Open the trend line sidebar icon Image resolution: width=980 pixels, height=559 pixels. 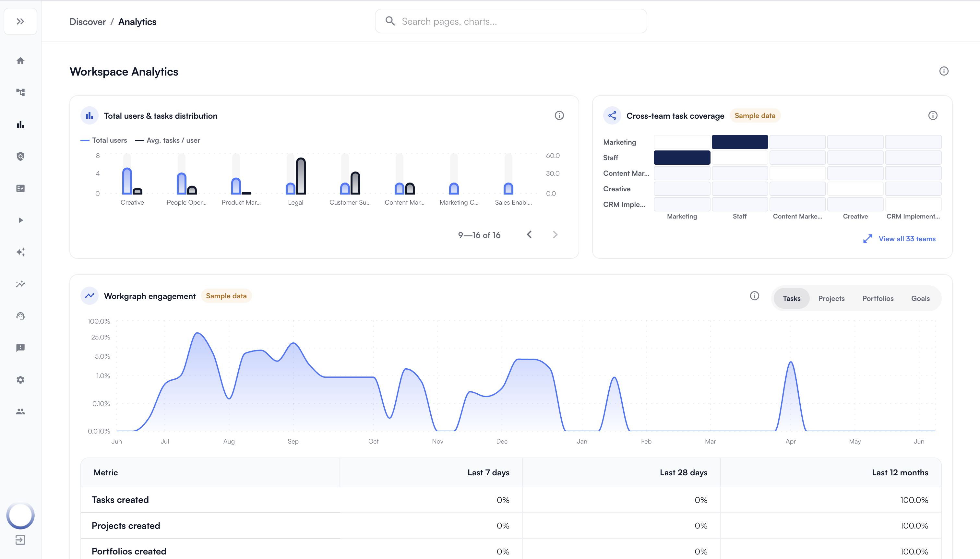point(20,284)
